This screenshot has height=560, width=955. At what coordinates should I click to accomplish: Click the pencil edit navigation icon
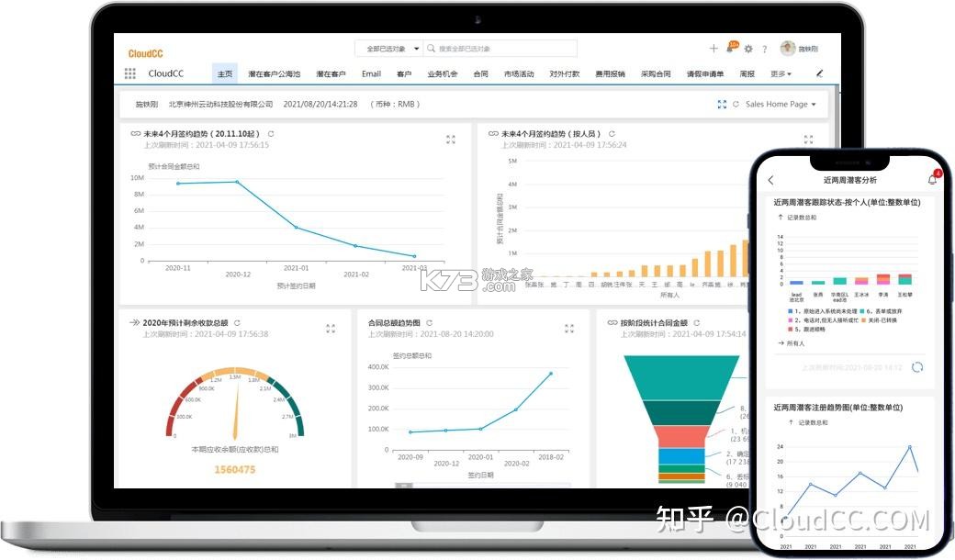click(819, 73)
